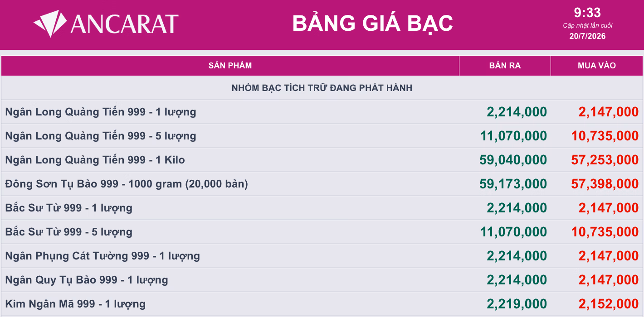644x317 pixels.
Task: Select Ngân Quy Tụ Bảo 999 - 1 lượng
Action: tap(322, 280)
